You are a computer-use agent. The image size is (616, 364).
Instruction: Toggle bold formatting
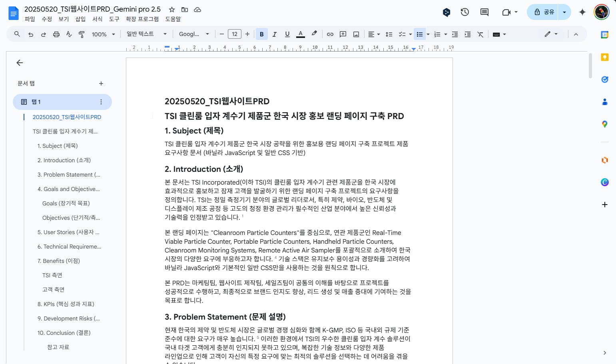pos(262,34)
